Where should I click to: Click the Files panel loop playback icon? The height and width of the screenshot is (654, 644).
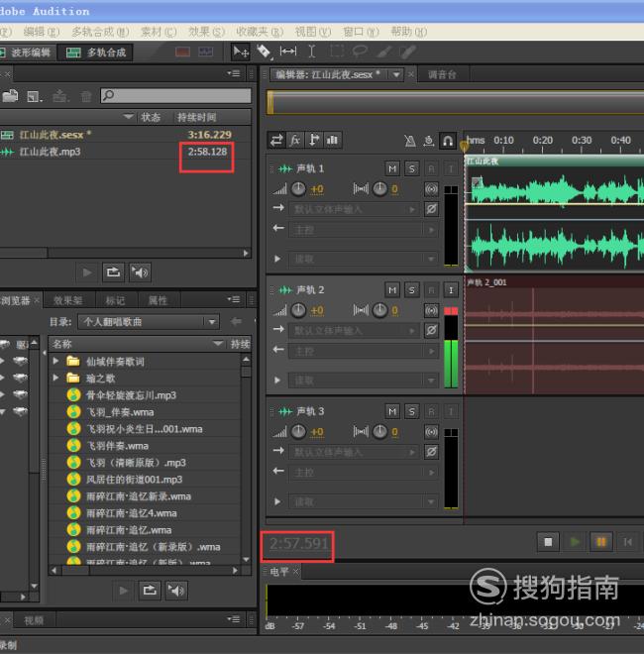coord(113,272)
